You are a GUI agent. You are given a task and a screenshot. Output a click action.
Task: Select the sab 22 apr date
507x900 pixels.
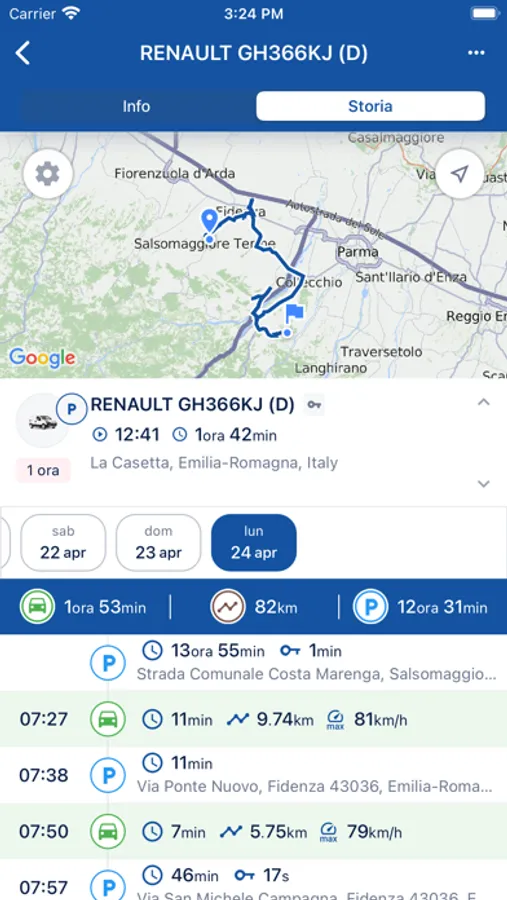(63, 542)
